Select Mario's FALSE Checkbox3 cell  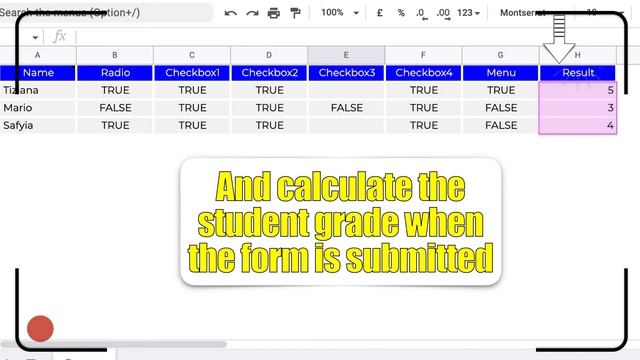[x=347, y=108]
